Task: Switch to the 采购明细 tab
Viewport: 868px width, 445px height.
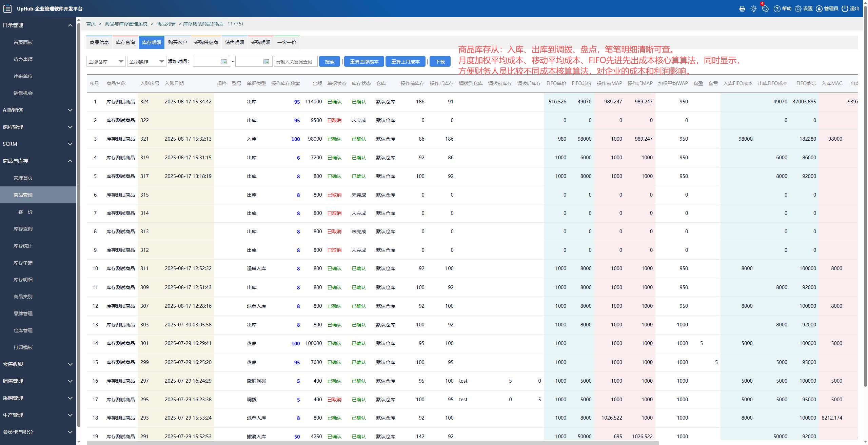Action: coord(260,42)
